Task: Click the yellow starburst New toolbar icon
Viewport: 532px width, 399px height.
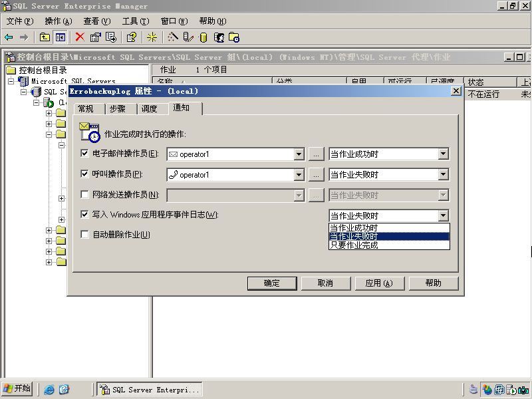Action: click(x=152, y=37)
